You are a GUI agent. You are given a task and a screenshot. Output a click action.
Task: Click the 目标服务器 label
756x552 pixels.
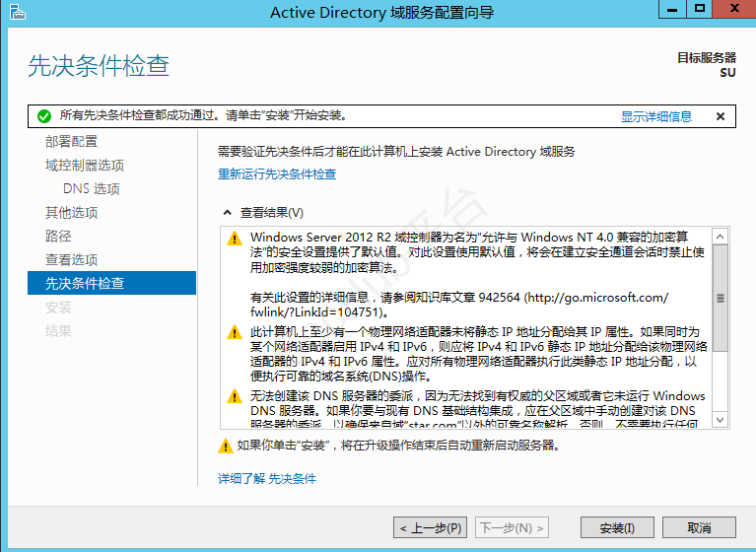point(707,58)
